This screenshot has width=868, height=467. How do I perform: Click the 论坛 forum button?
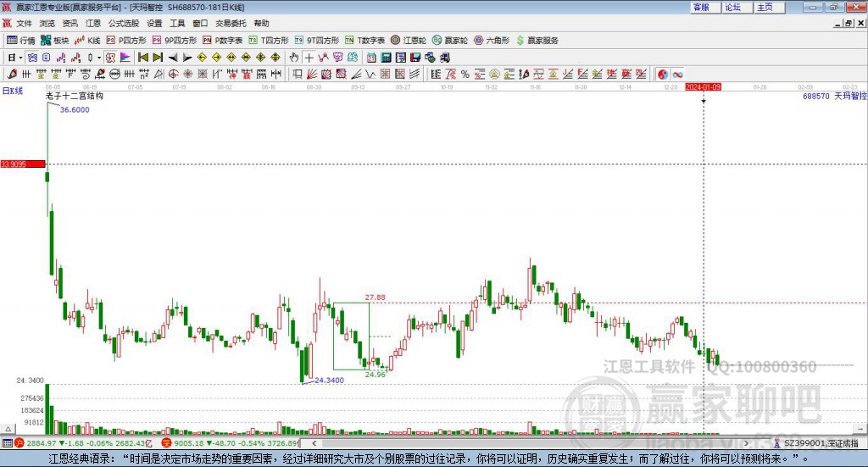pos(737,7)
